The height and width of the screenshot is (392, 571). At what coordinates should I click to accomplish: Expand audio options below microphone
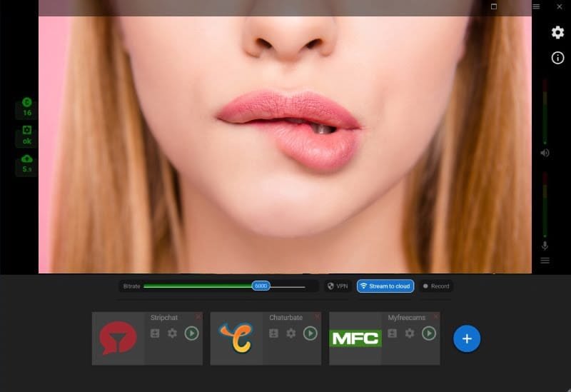point(545,261)
